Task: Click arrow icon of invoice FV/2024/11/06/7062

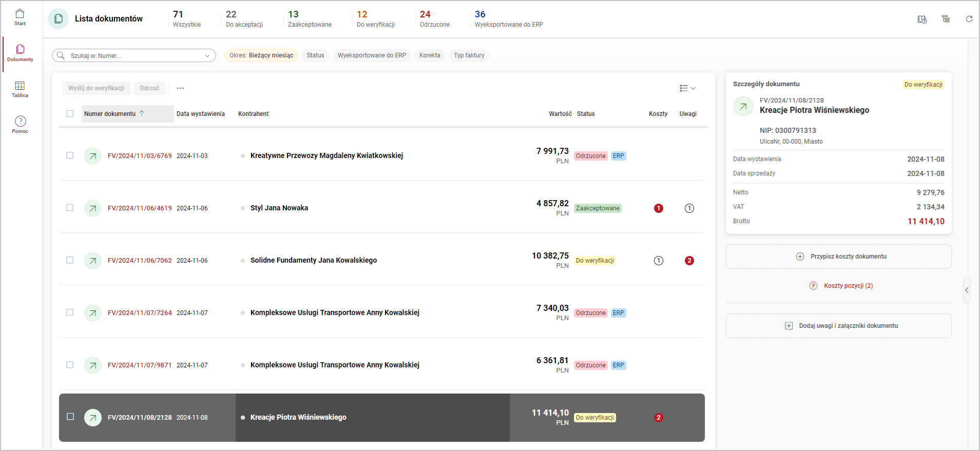Action: coord(93,261)
